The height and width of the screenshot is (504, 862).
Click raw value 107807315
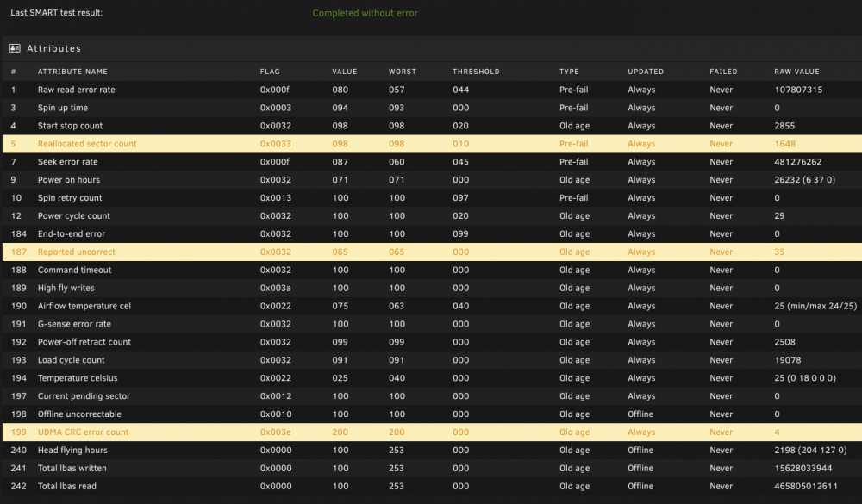pyautogui.click(x=798, y=90)
